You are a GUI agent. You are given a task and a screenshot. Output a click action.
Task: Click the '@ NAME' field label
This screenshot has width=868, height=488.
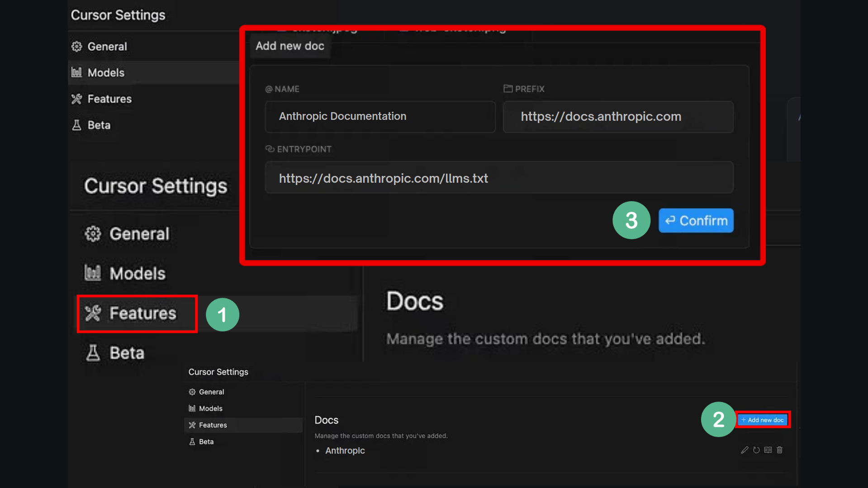pyautogui.click(x=282, y=89)
